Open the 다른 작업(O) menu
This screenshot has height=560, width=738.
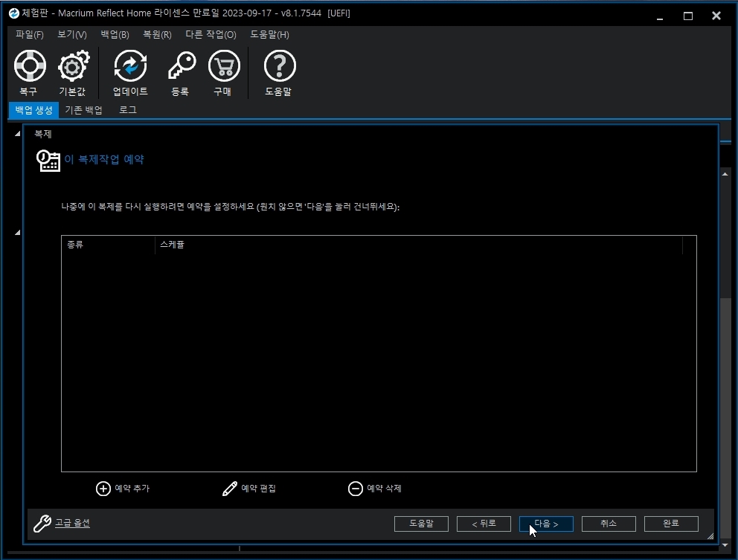click(211, 35)
